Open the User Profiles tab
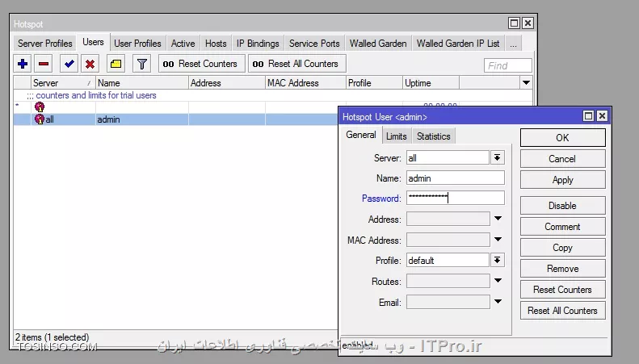Image resolution: width=639 pixels, height=364 pixels. [137, 43]
